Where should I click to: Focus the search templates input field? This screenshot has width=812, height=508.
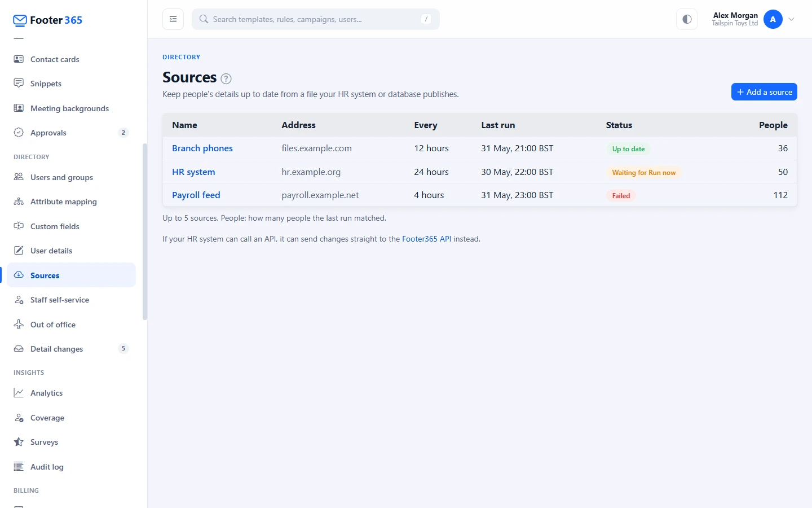tap(316, 19)
